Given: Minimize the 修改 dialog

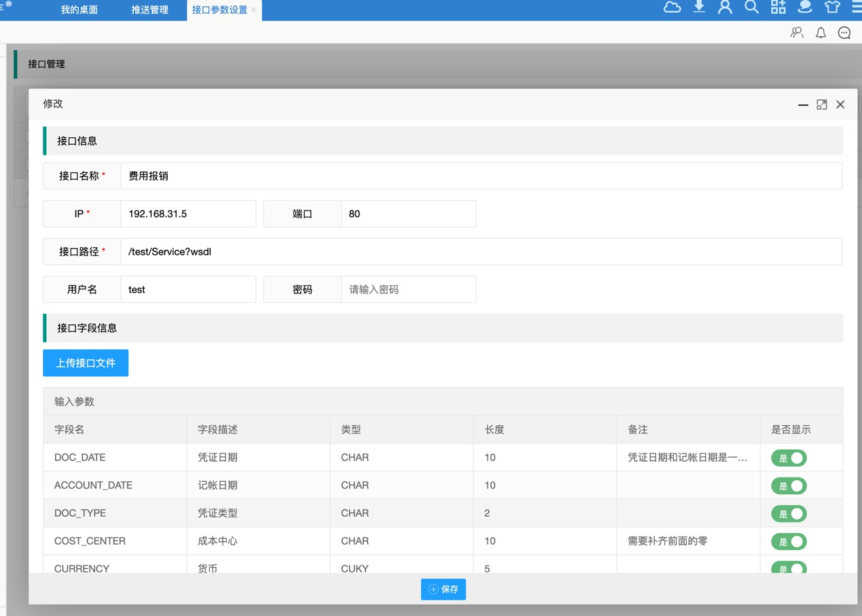Looking at the screenshot, I should [803, 105].
